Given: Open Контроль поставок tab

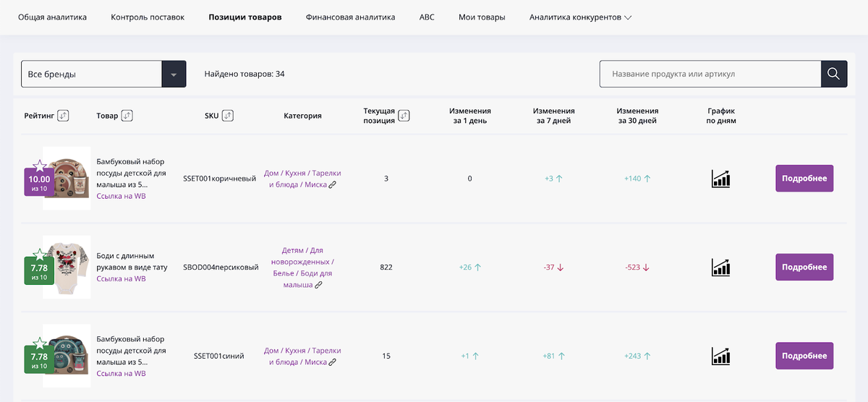Looking at the screenshot, I should pyautogui.click(x=148, y=17).
